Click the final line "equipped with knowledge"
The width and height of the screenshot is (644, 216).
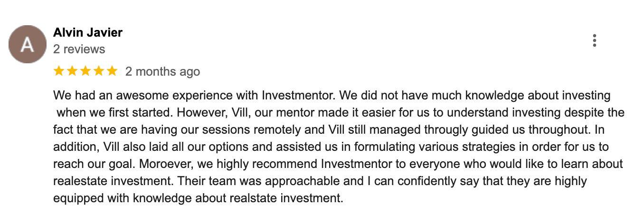198,198
